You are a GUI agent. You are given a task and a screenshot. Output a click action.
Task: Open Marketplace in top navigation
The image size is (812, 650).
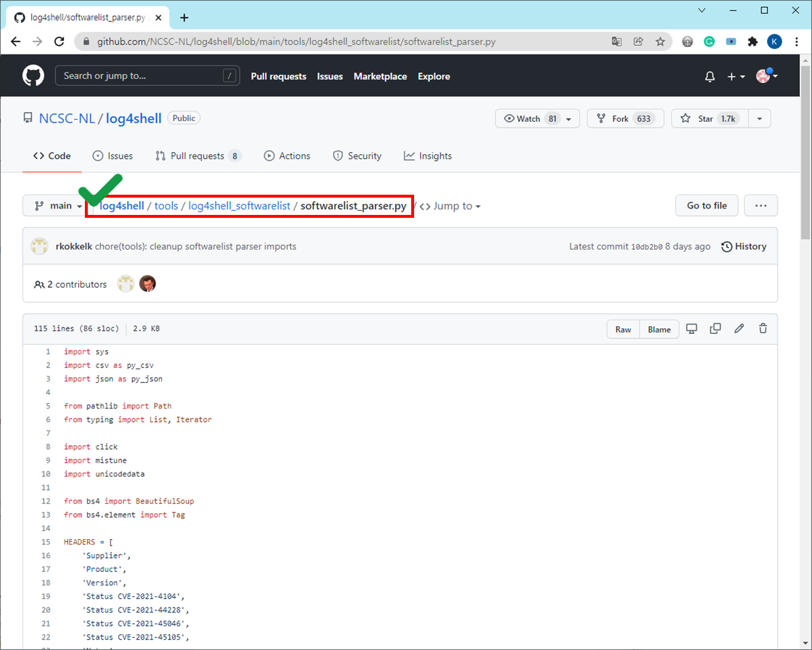point(380,76)
